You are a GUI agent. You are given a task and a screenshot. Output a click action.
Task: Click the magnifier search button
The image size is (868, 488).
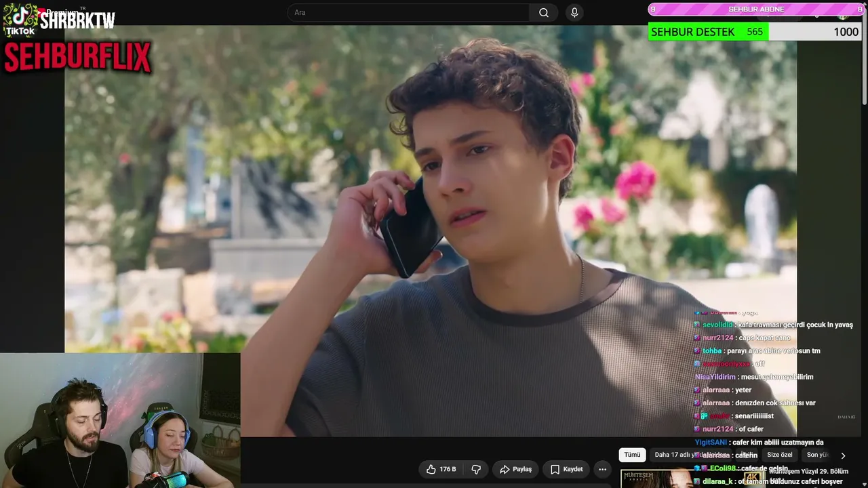(544, 13)
